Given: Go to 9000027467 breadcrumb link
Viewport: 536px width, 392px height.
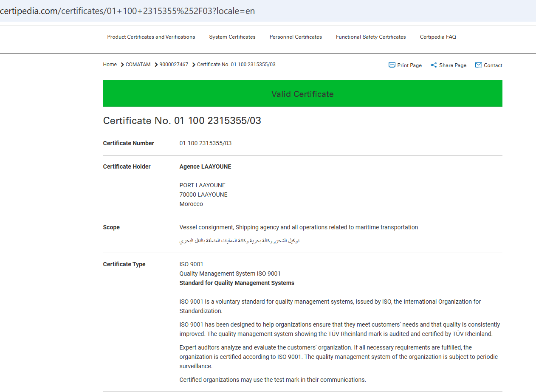Looking at the screenshot, I should (x=174, y=65).
